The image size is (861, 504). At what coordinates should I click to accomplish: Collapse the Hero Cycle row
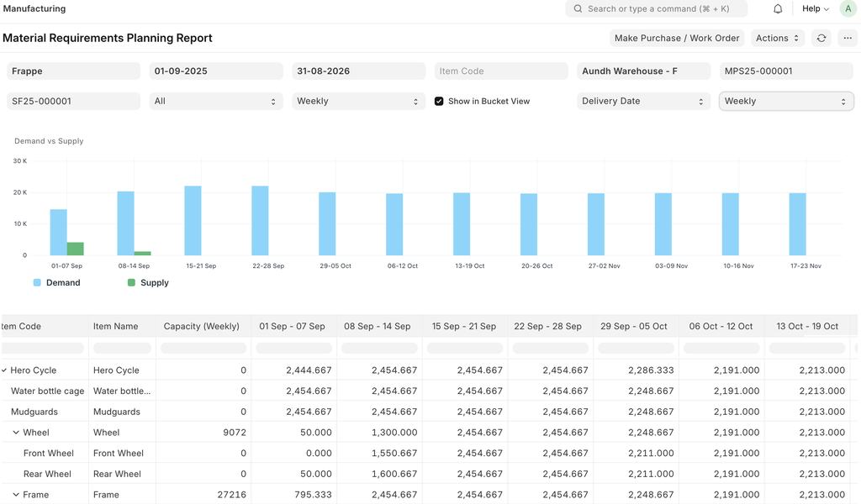click(4, 370)
